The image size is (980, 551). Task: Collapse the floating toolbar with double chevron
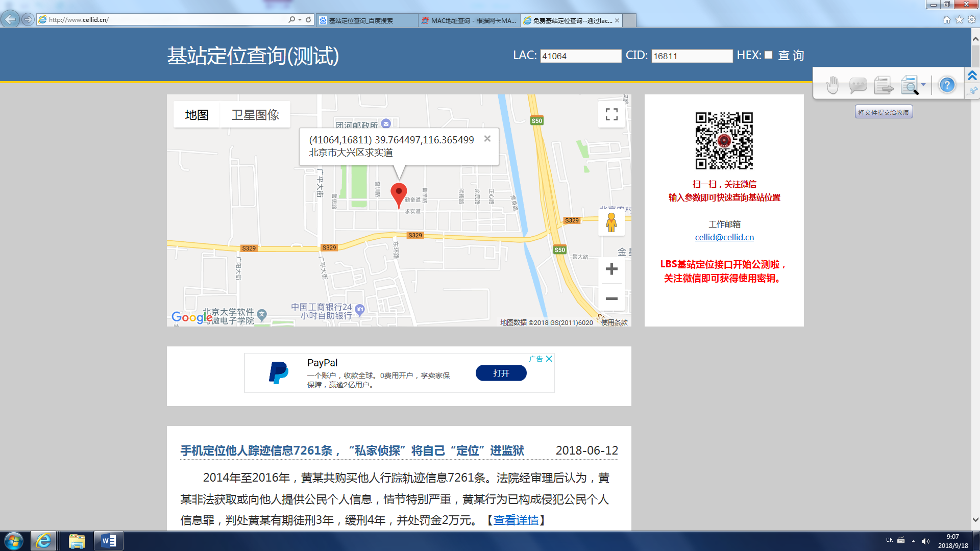click(972, 76)
